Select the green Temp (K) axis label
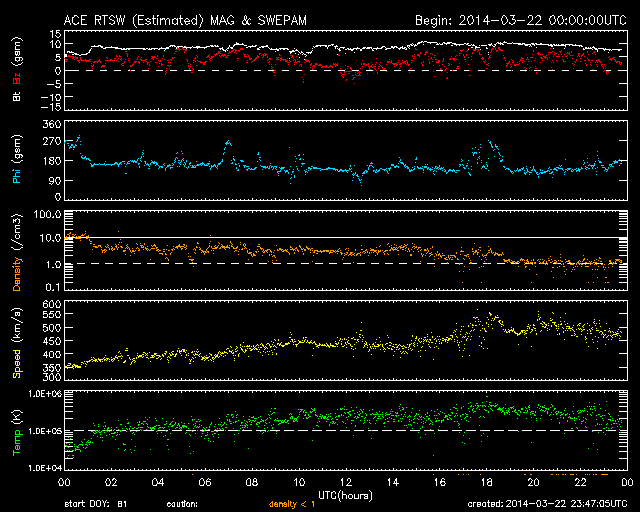The width and height of the screenshot is (640, 512). coord(16,431)
